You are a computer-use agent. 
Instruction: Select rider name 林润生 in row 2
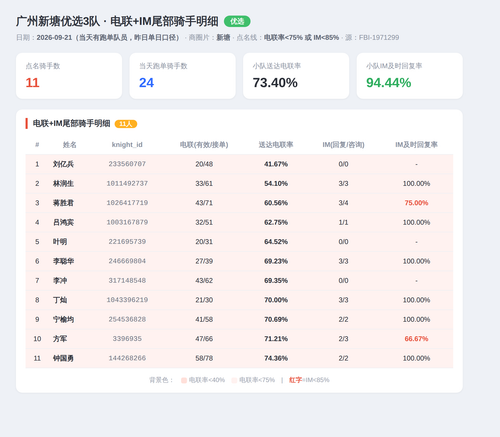63,183
